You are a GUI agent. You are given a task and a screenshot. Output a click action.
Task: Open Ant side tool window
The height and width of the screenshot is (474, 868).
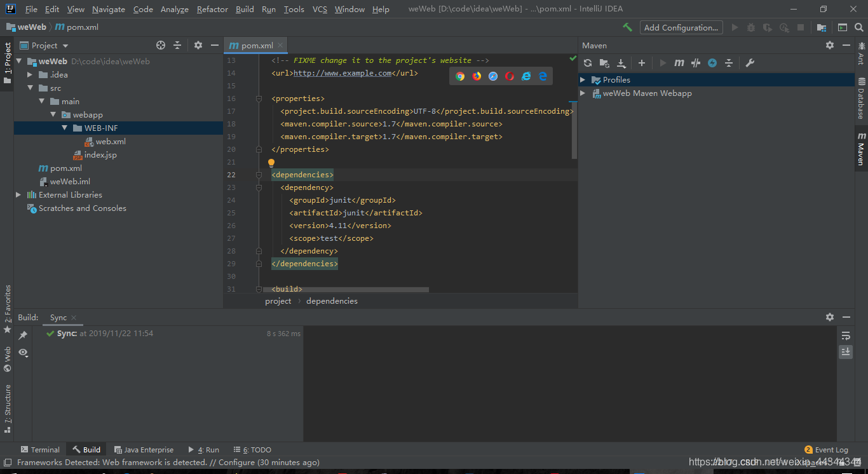(861, 53)
